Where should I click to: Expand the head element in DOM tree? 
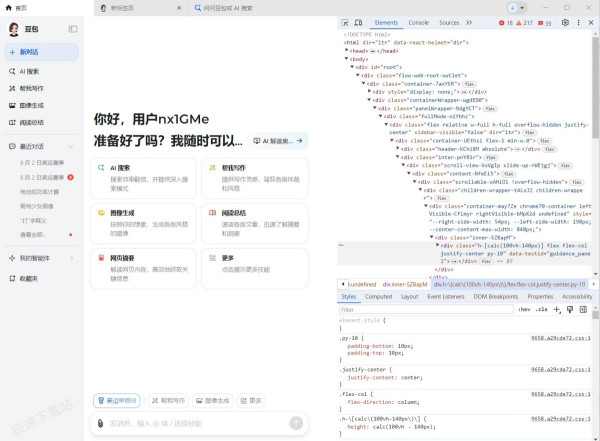click(347, 51)
